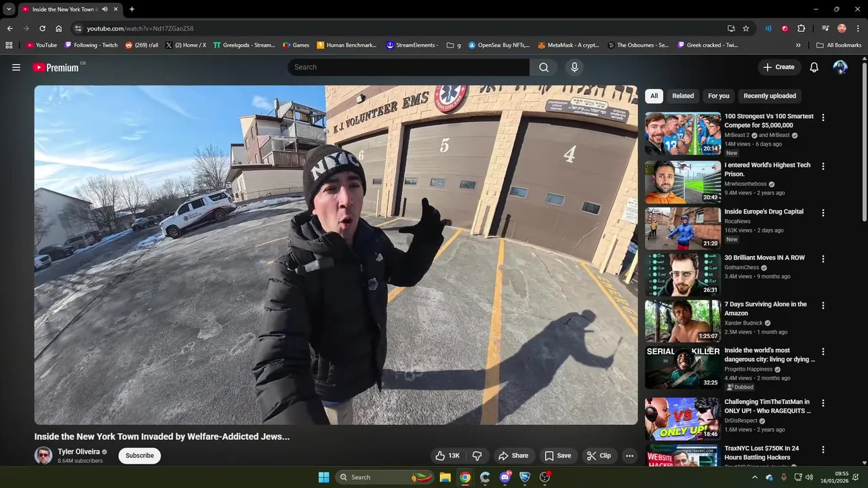Screen dimensions: 868x488
Task: View site information icon in address bar
Action: click(78, 28)
